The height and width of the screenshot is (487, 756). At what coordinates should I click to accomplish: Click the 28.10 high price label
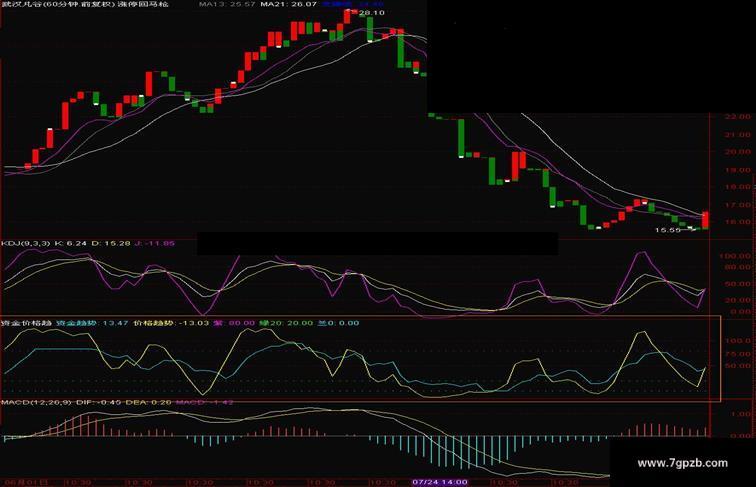pyautogui.click(x=372, y=13)
